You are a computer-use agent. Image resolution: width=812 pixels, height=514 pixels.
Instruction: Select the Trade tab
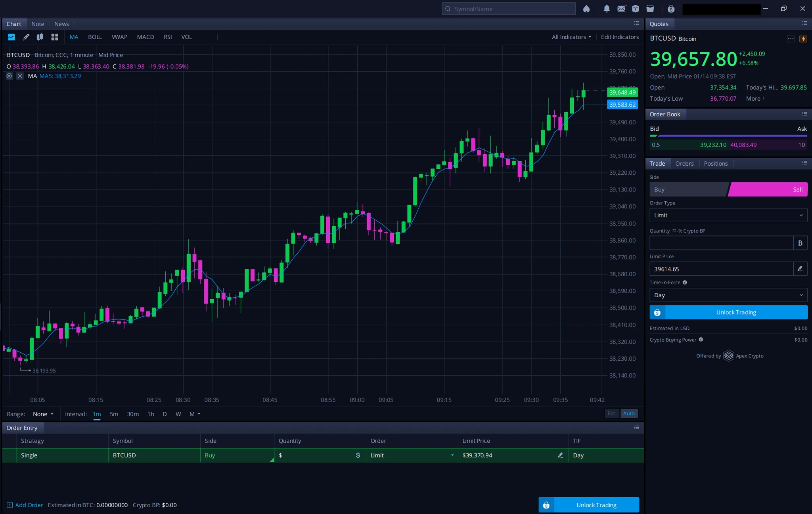pyautogui.click(x=657, y=163)
